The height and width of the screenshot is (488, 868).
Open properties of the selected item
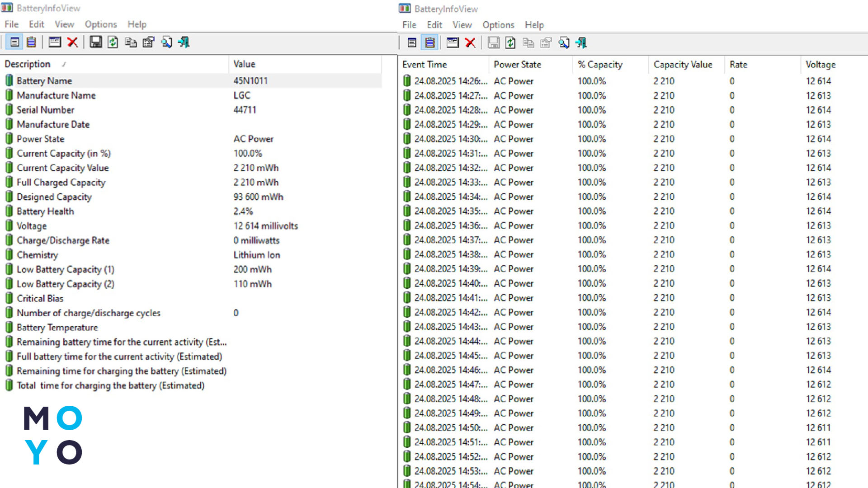point(149,42)
